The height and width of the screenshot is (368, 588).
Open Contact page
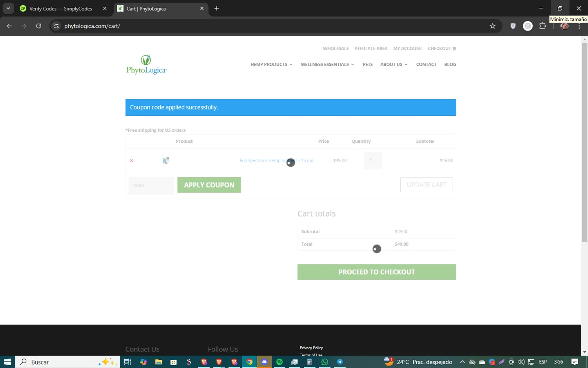click(x=426, y=64)
